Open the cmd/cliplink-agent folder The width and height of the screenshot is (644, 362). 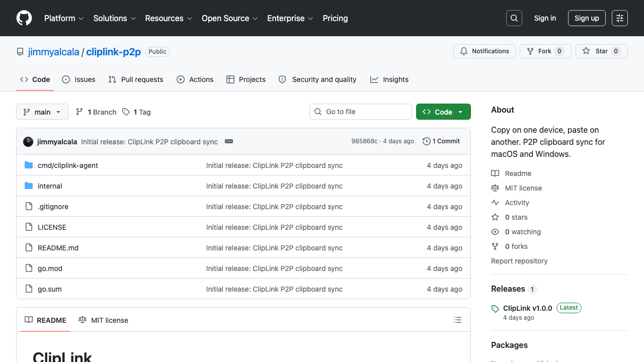pos(68,165)
